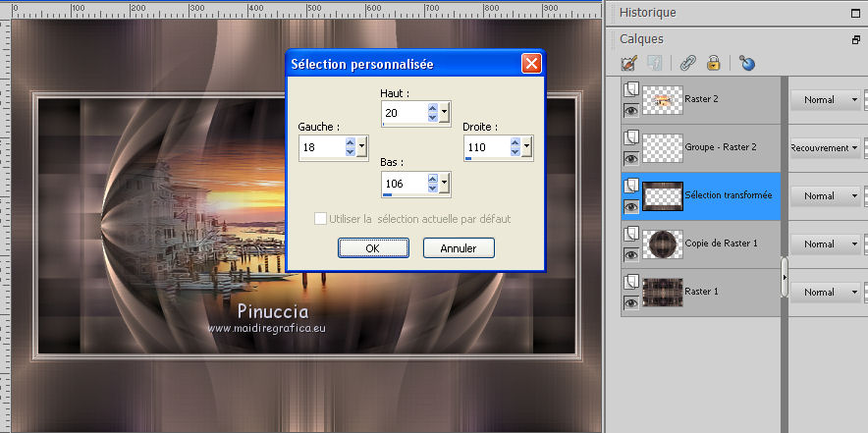The image size is (868, 433).
Task: Click the Annuler button
Action: [459, 248]
